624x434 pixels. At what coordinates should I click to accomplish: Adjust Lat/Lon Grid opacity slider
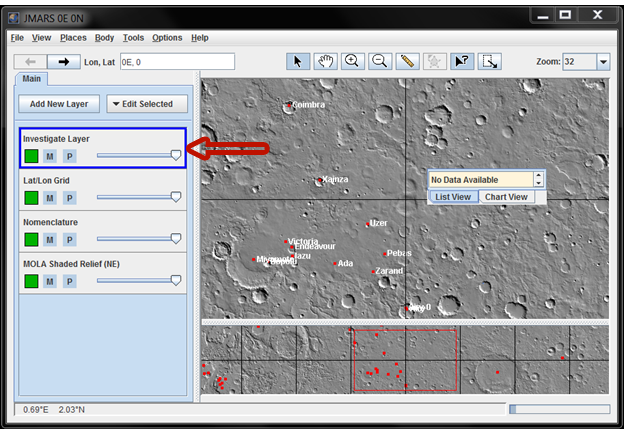tap(139, 197)
